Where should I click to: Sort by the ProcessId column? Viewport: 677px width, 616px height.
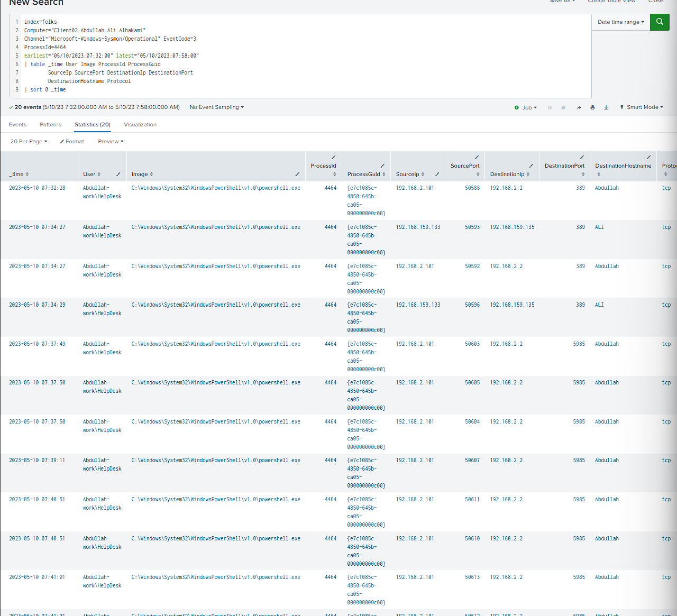pos(323,169)
